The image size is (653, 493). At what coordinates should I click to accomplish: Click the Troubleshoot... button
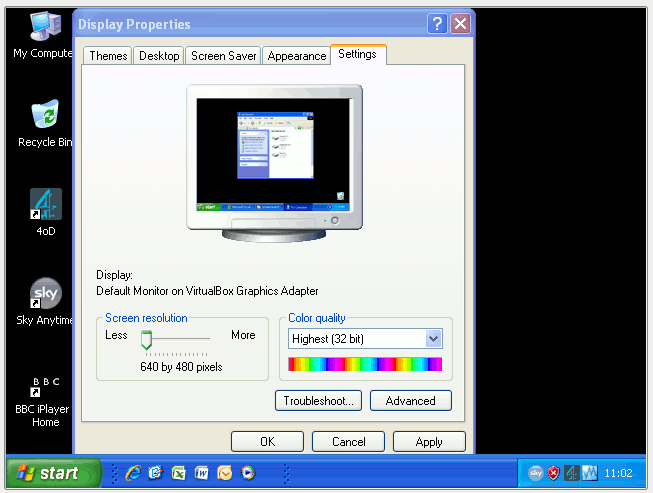coord(318,401)
